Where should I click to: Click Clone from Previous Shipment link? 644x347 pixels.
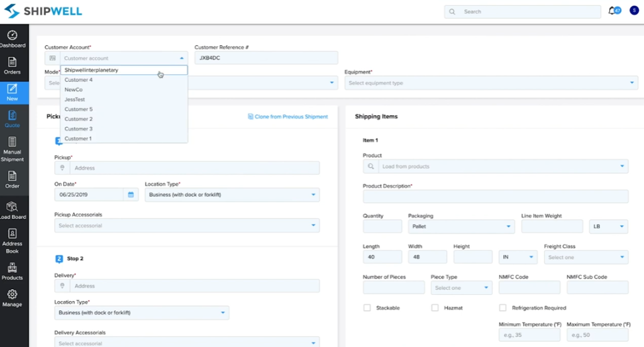point(288,116)
